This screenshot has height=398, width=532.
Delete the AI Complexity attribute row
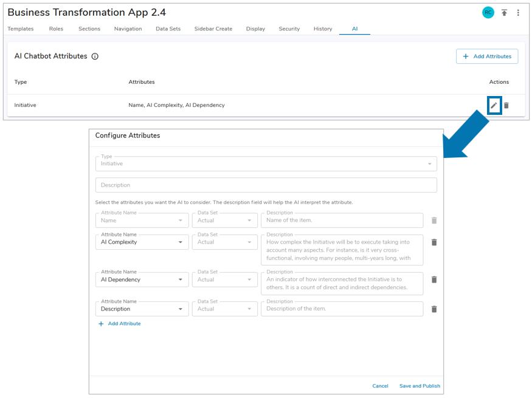(x=434, y=242)
